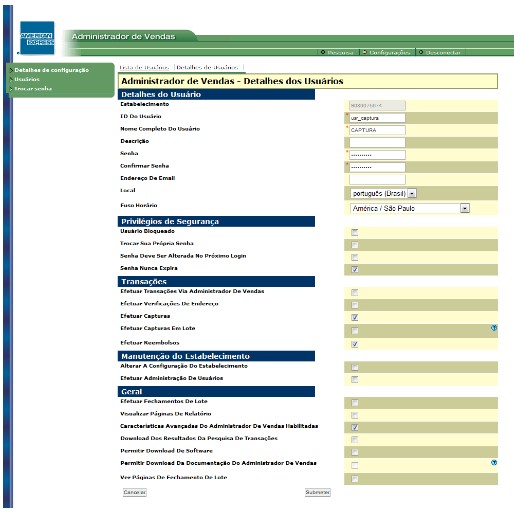
Task: Click the Nome Completo Do Usuário field
Action: (x=377, y=130)
